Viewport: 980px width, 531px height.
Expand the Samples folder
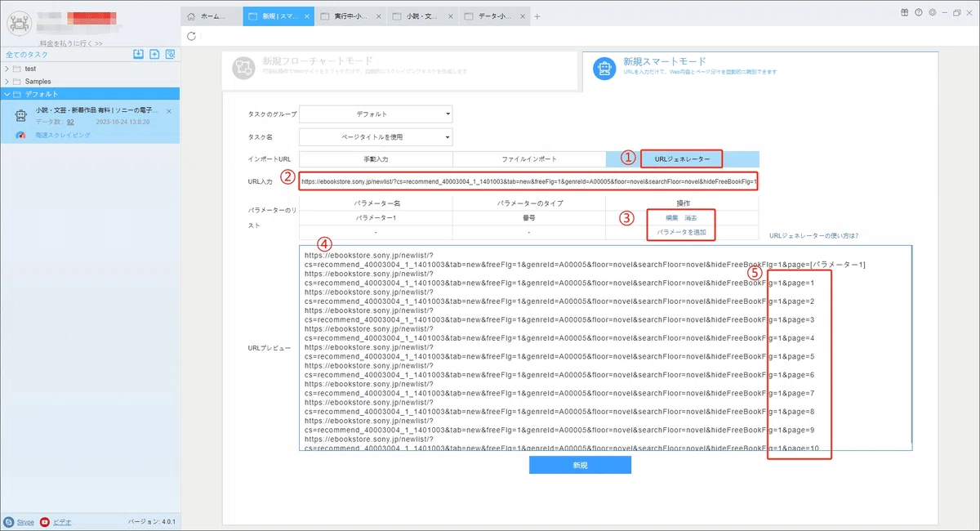7,82
